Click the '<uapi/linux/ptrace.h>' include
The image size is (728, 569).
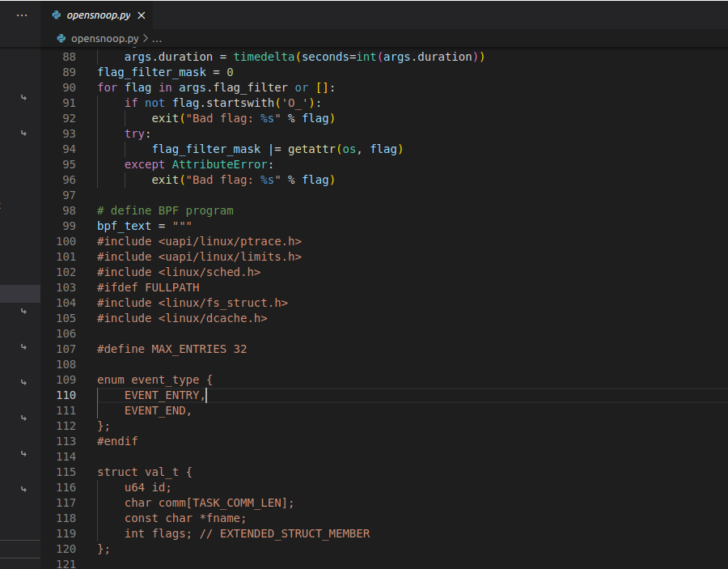pos(230,241)
